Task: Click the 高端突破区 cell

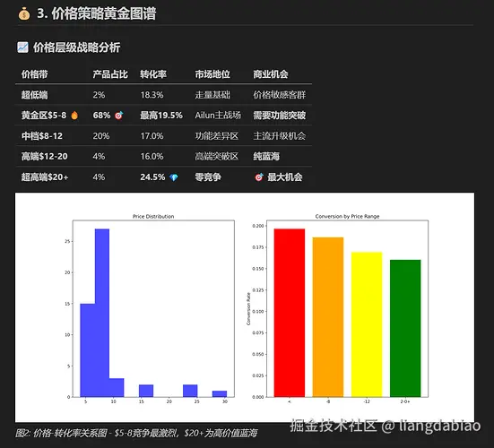Action: tap(217, 157)
